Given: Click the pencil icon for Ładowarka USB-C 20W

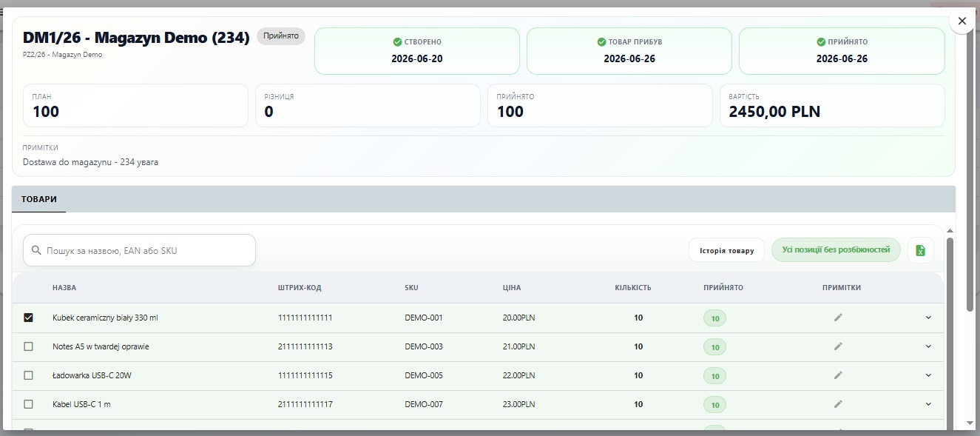Looking at the screenshot, I should (x=838, y=375).
